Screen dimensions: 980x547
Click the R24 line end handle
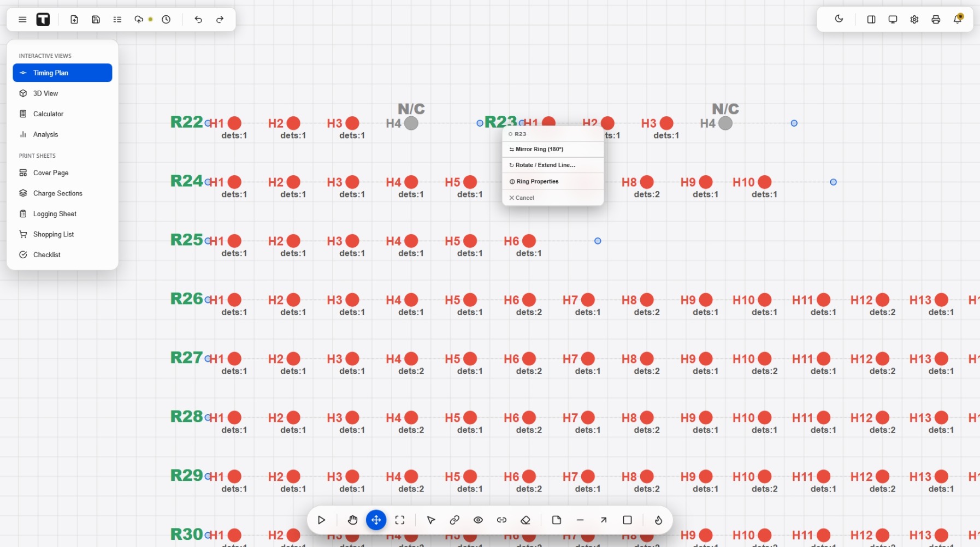[833, 182]
